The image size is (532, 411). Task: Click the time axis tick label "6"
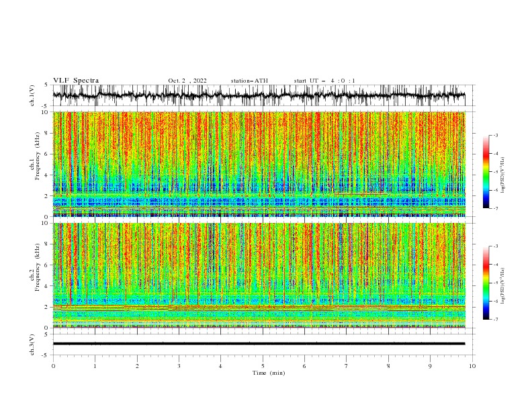(x=304, y=366)
